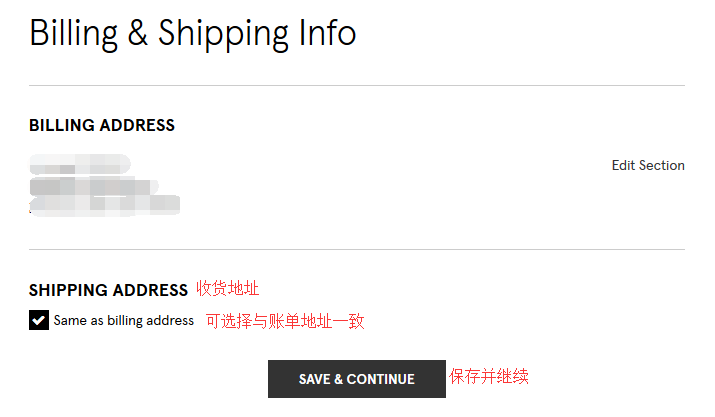Select the first blurred billing address line
Image resolution: width=715 pixels, height=417 pixels.
click(x=80, y=164)
